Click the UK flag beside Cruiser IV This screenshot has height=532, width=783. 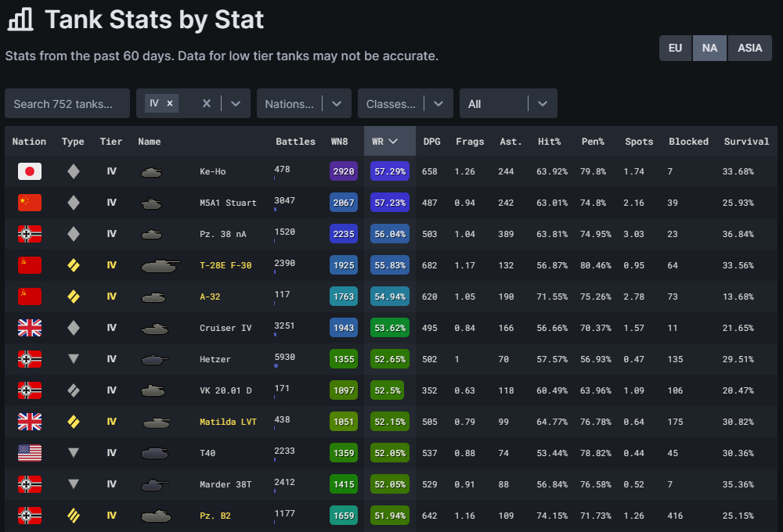click(30, 328)
